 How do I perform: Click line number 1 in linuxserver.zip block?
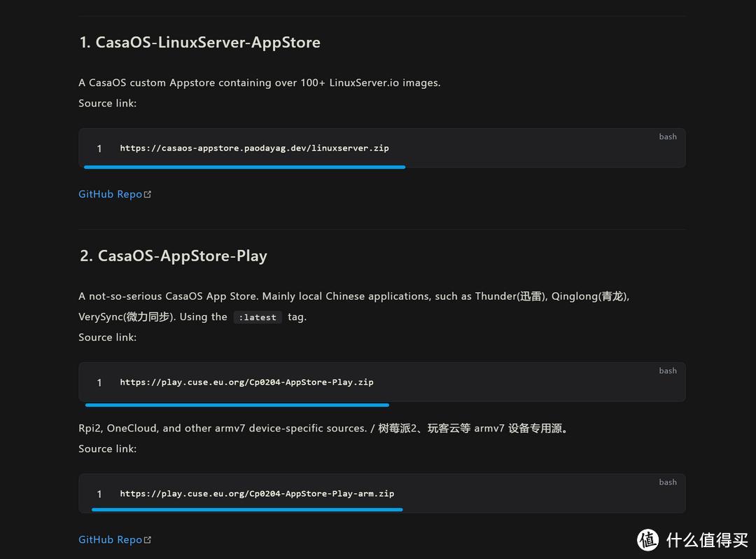[x=99, y=149]
